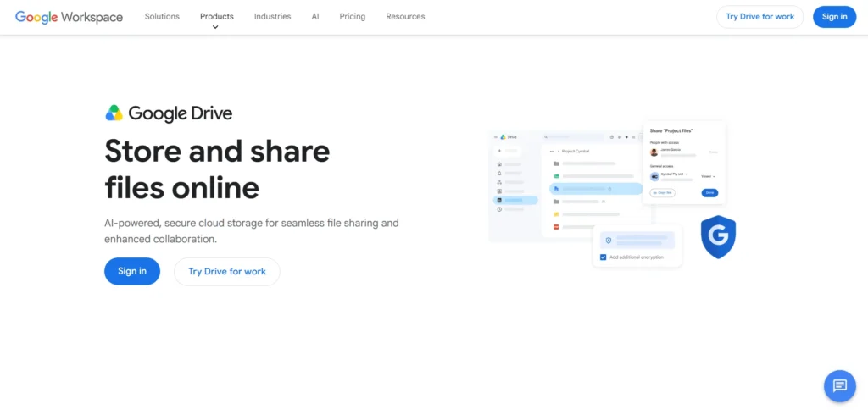Viewport: 868px width, 415px height.
Task: Click the Share "Project files" dialog title
Action: tap(671, 130)
